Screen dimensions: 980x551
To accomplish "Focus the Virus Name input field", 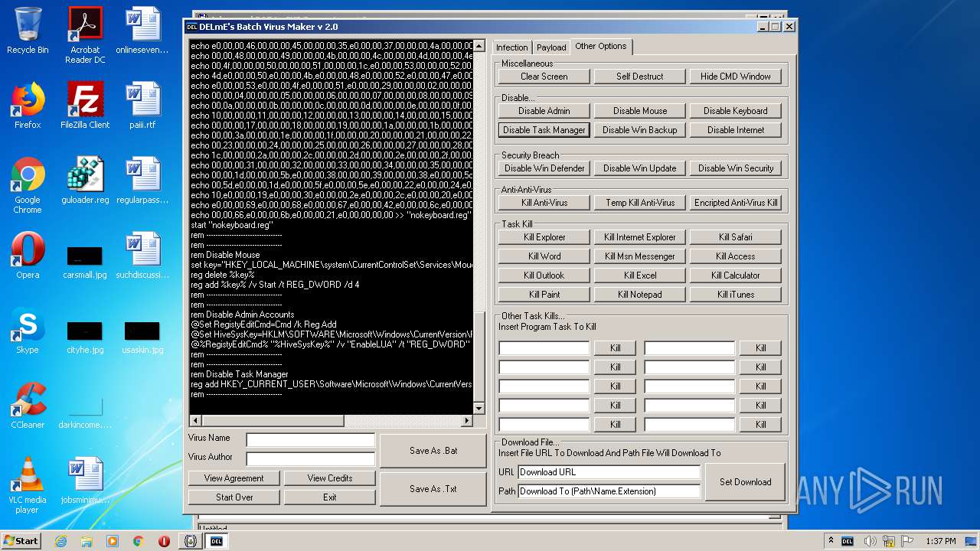I will pyautogui.click(x=311, y=440).
